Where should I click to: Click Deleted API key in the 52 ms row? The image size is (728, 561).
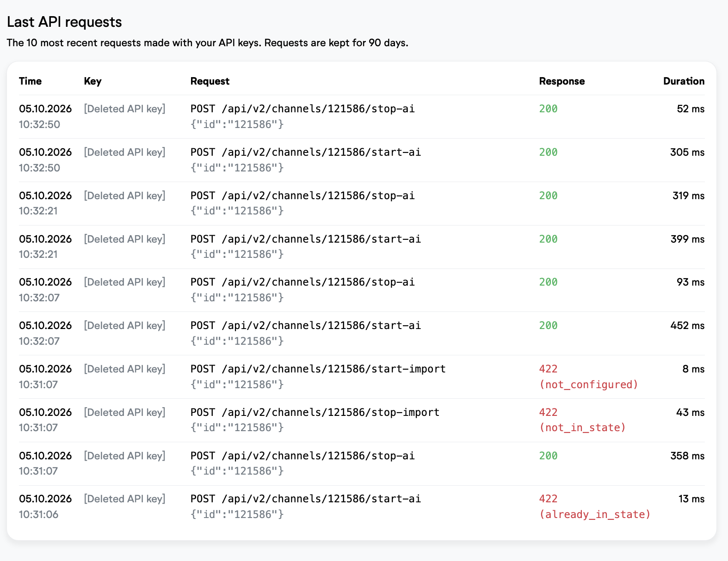coord(125,109)
